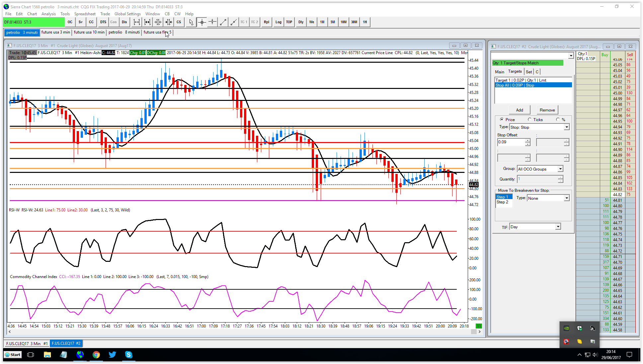Image resolution: width=643 pixels, height=364 pixels.
Task: Select the Price offset radio button
Action: [502, 119]
